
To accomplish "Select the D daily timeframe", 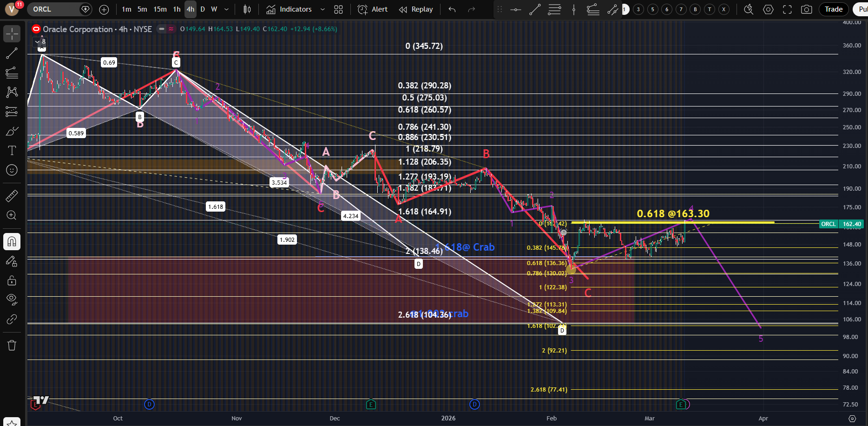I will point(203,9).
